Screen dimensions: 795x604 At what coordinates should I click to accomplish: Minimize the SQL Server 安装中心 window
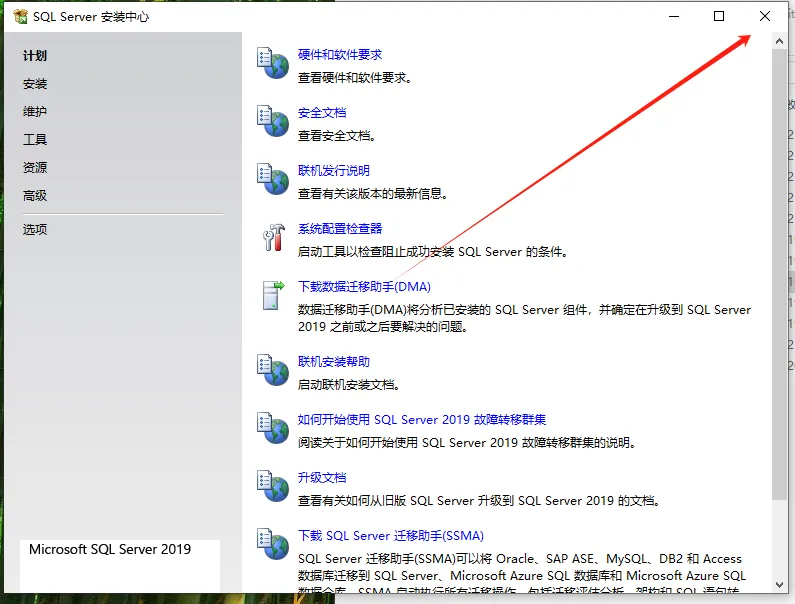click(x=674, y=16)
